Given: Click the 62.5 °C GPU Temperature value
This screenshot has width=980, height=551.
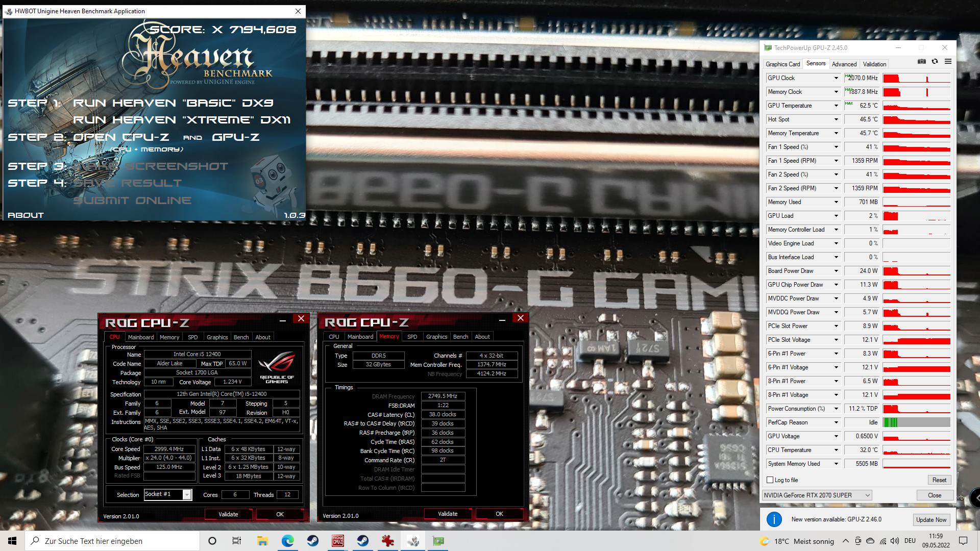Looking at the screenshot, I should pos(862,106).
